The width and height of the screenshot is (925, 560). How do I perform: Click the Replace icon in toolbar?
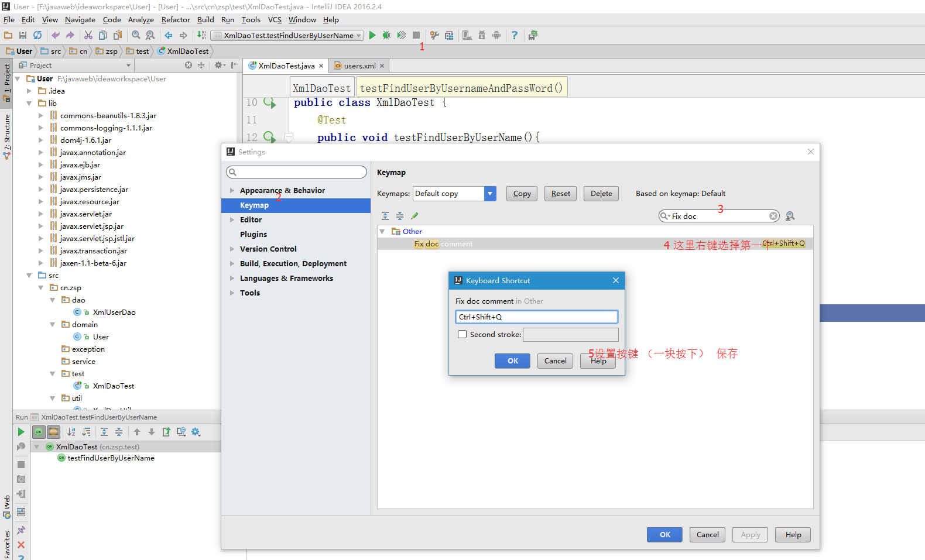pos(150,35)
